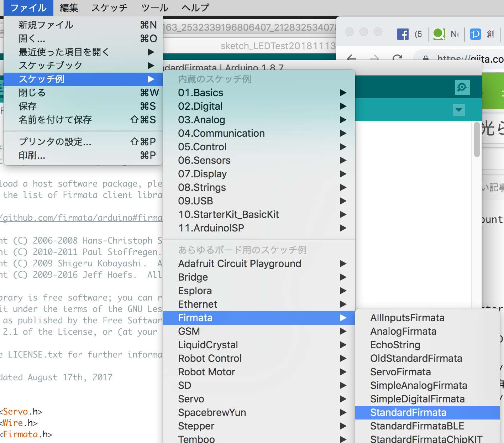
Task: Reload the current webpage
Action: click(x=397, y=58)
